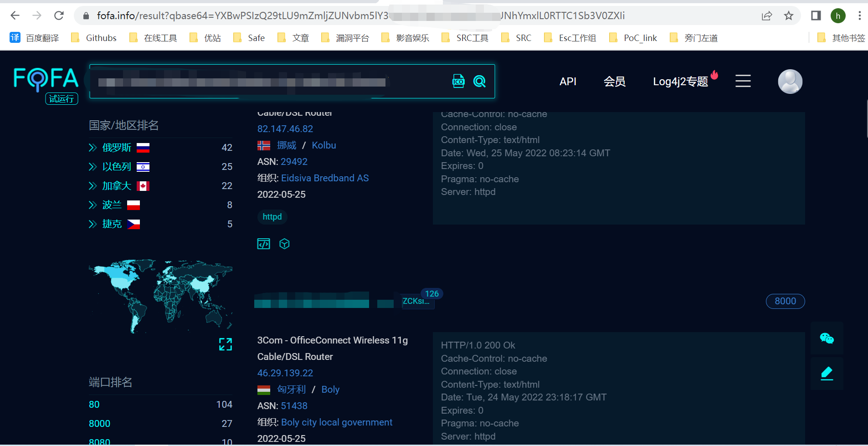Click the ICO search icon in the search box
Image resolution: width=868 pixels, height=446 pixels.
[x=458, y=81]
